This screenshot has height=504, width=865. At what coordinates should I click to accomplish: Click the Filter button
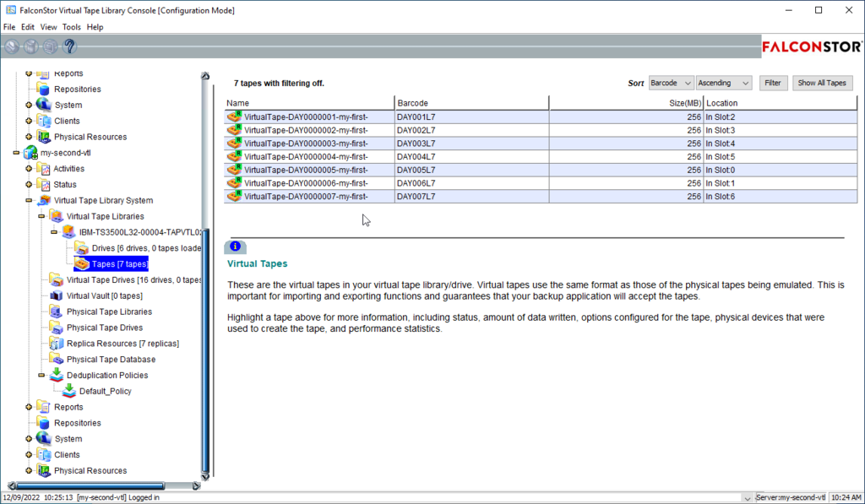click(773, 83)
